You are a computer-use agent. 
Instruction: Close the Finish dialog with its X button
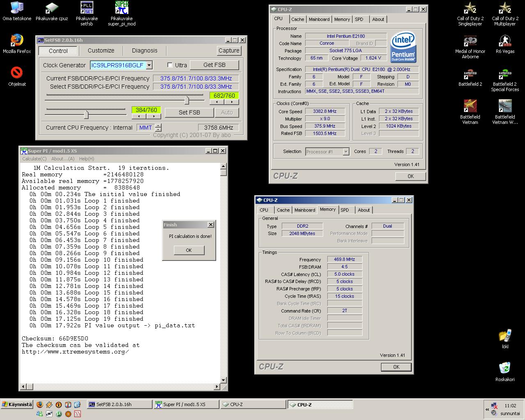211,225
